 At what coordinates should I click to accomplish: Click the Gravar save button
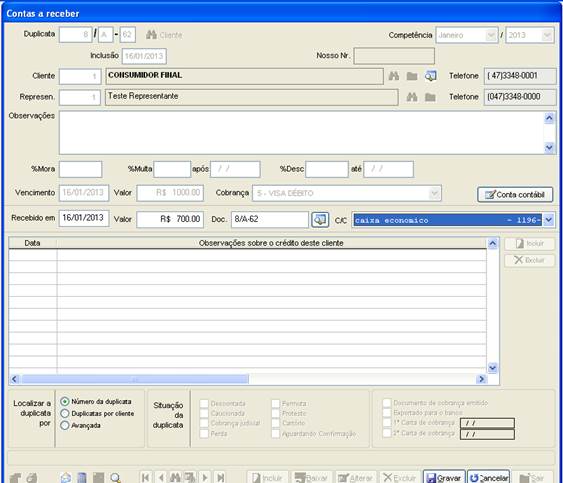click(x=444, y=478)
